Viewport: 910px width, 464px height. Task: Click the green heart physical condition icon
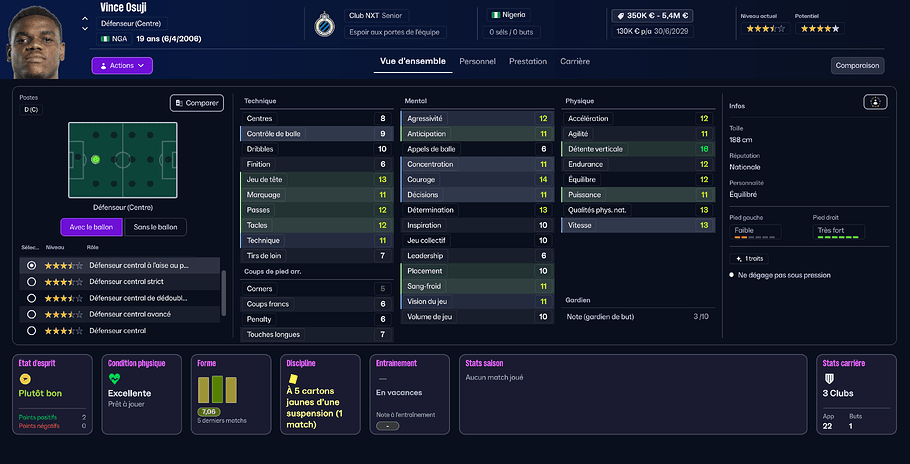coord(114,379)
